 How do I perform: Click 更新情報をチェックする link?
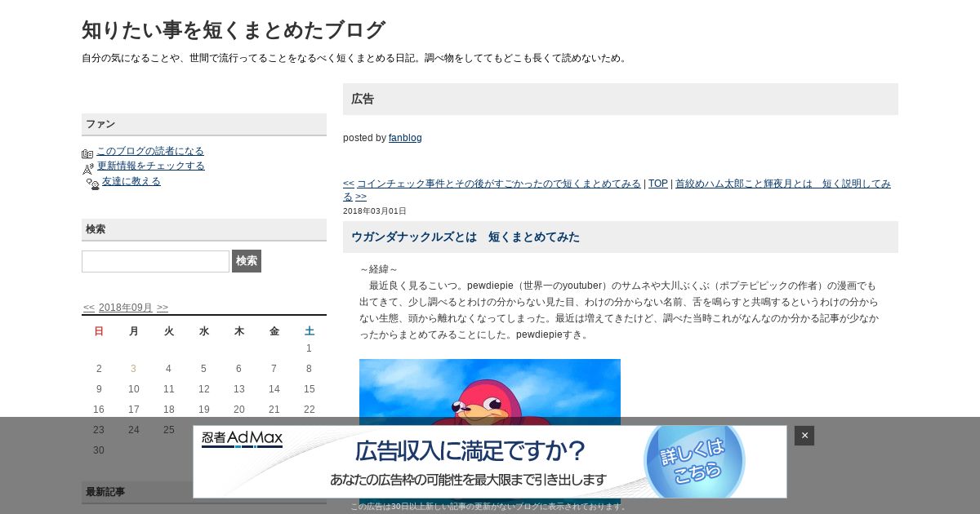pos(151,166)
